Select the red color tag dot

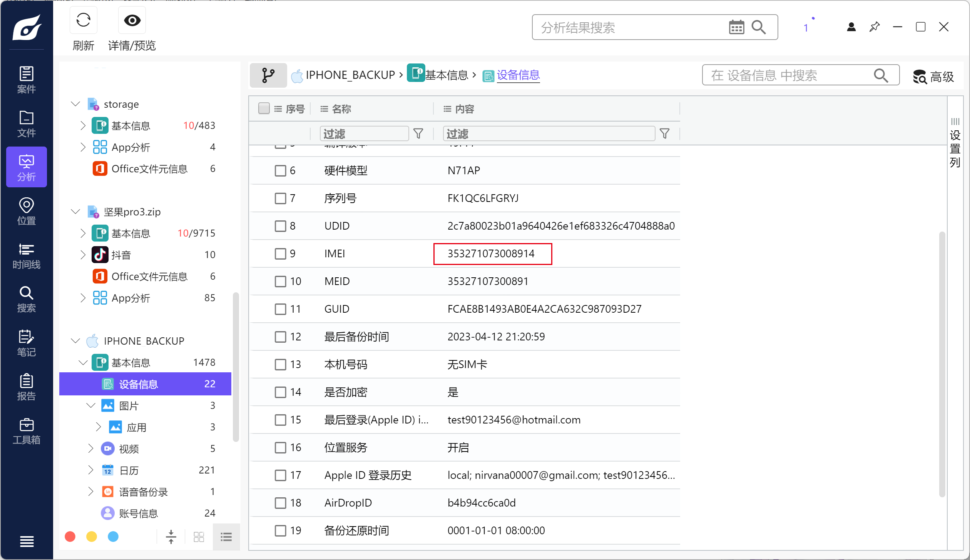point(70,537)
